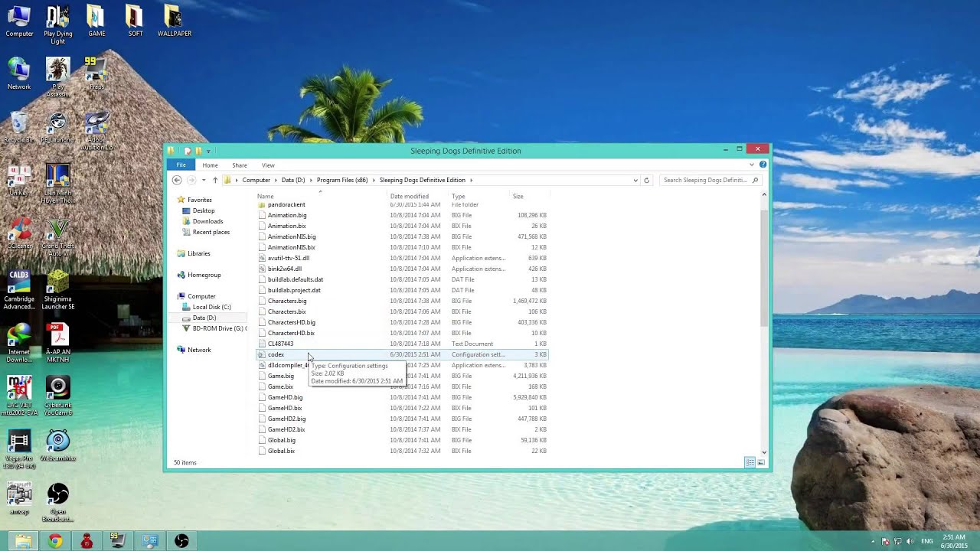Go back to previous folder
Image resolution: width=980 pixels, height=551 pixels.
tap(177, 180)
